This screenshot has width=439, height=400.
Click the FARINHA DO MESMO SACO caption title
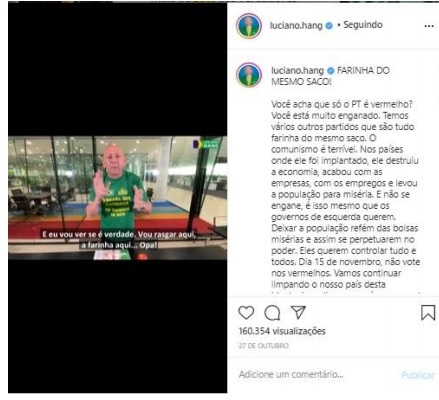pos(330,76)
